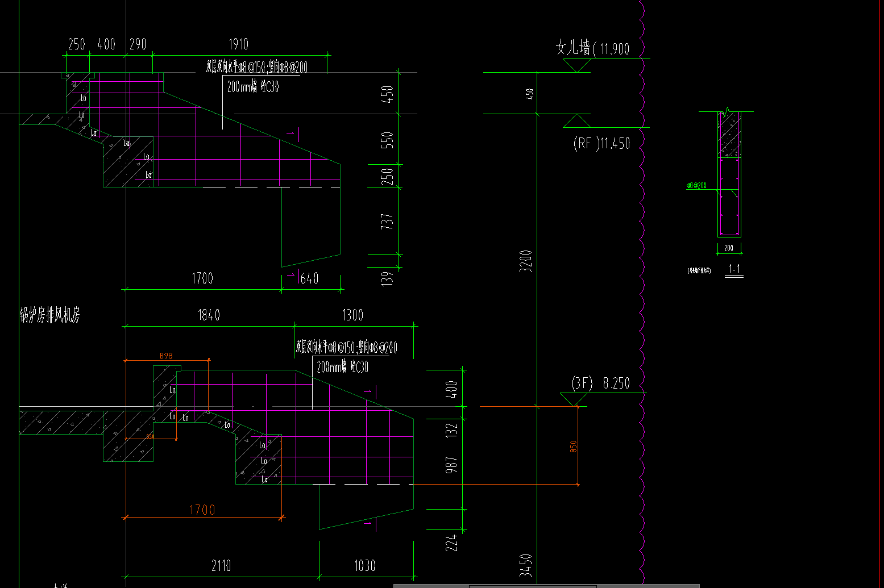Select the 640 dimension text
The height and width of the screenshot is (588, 884).
tap(310, 278)
